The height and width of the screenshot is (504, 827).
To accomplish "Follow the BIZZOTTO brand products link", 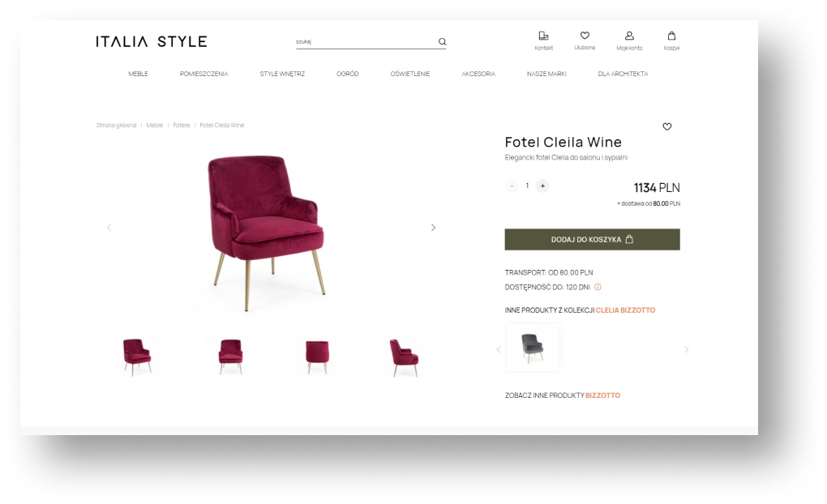I will click(603, 395).
